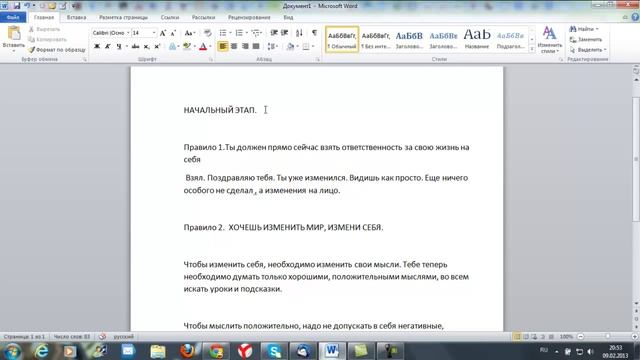Toggle Superscript formatting
This screenshot has height=360, width=640.
pyautogui.click(x=157, y=47)
